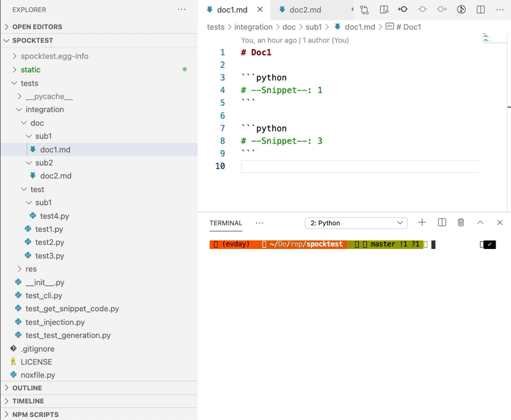Open test2.py in file tree
511x420 pixels.
tap(99, 242)
